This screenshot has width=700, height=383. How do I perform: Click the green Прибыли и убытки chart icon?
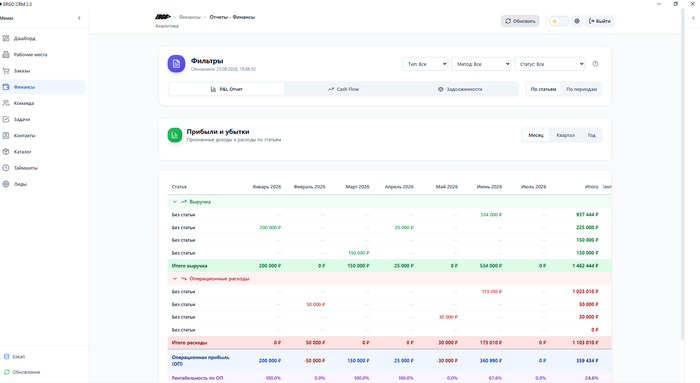[x=175, y=135]
